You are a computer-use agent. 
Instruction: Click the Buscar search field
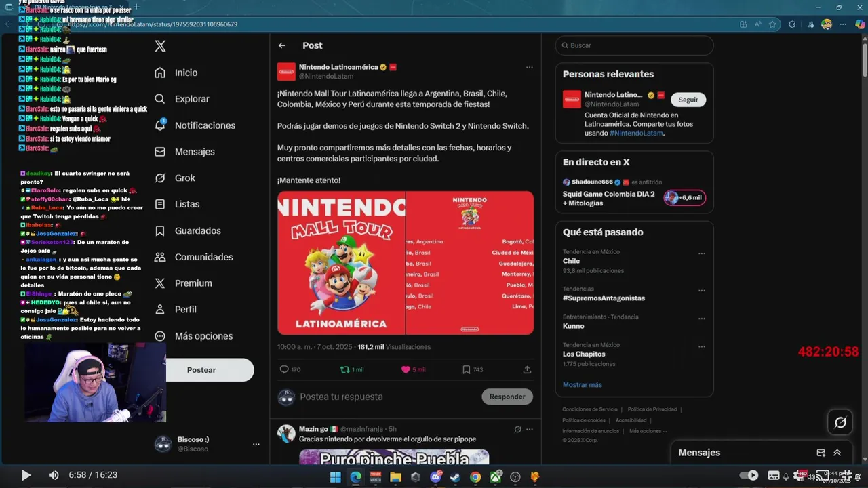tap(634, 45)
